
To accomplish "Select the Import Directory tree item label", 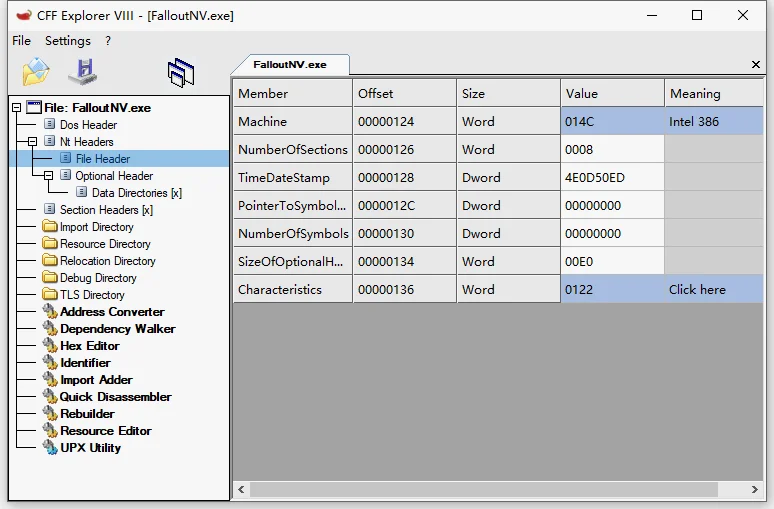I will 97,227.
